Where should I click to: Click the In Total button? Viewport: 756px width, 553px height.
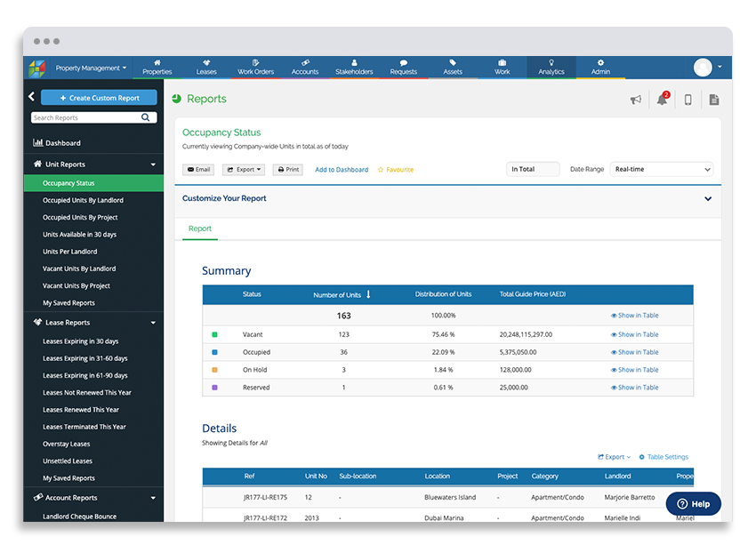tap(533, 169)
